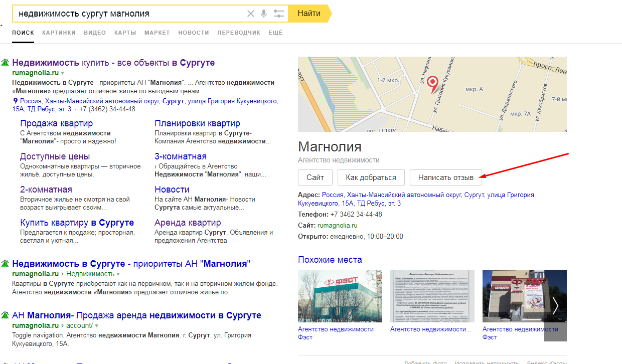Open the Купить квартиру в Сургуте sitelink
Viewport: 622px width, 364px height.
pyautogui.click(x=77, y=223)
